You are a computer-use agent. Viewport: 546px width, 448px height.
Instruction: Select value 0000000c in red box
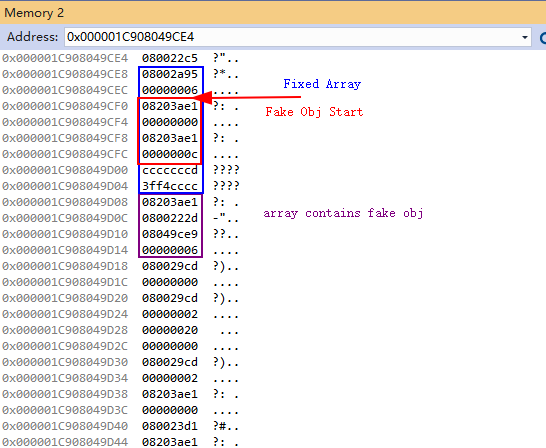(x=170, y=154)
